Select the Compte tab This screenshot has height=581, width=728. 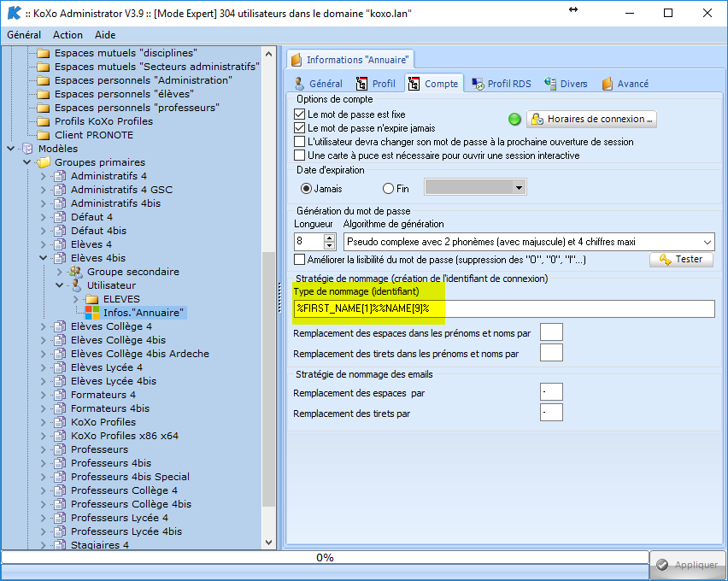point(434,84)
